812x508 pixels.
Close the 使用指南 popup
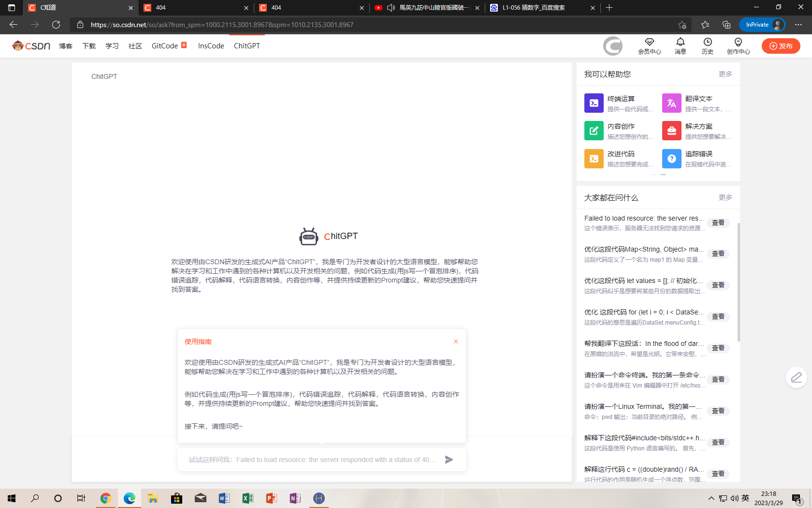tap(455, 342)
